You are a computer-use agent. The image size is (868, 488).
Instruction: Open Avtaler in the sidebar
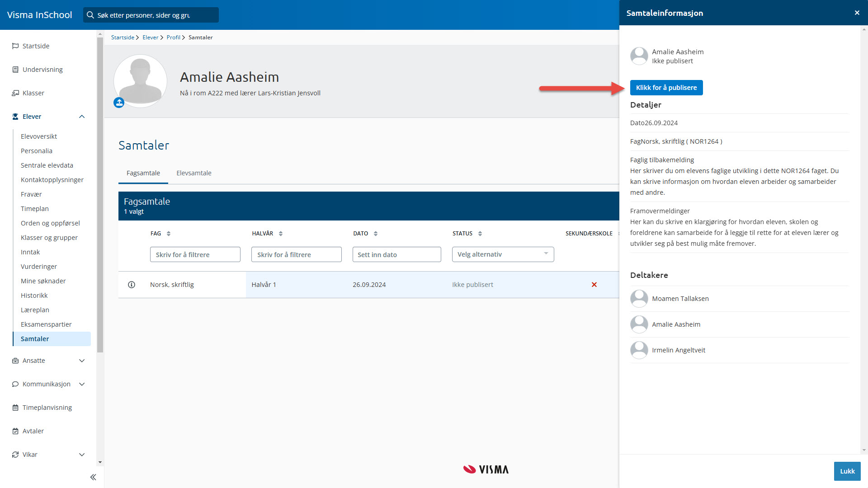click(33, 431)
